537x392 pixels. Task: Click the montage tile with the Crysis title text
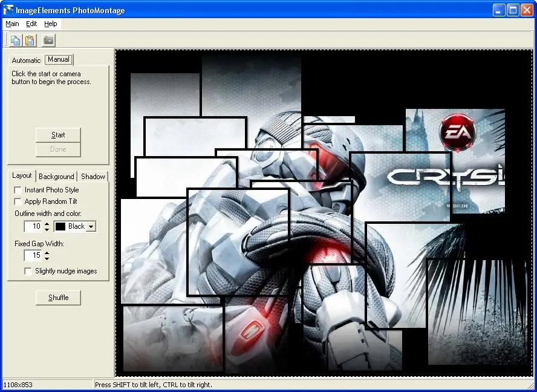401,187
